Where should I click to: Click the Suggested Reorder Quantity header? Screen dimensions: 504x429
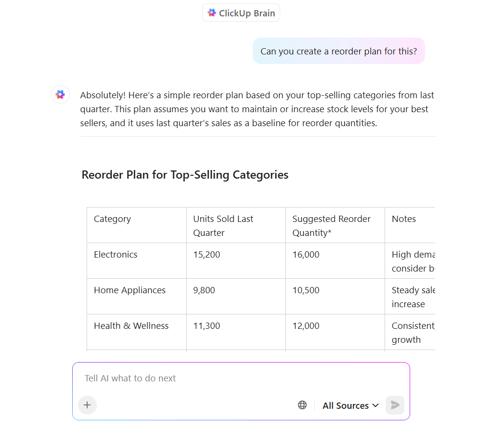coord(331,225)
